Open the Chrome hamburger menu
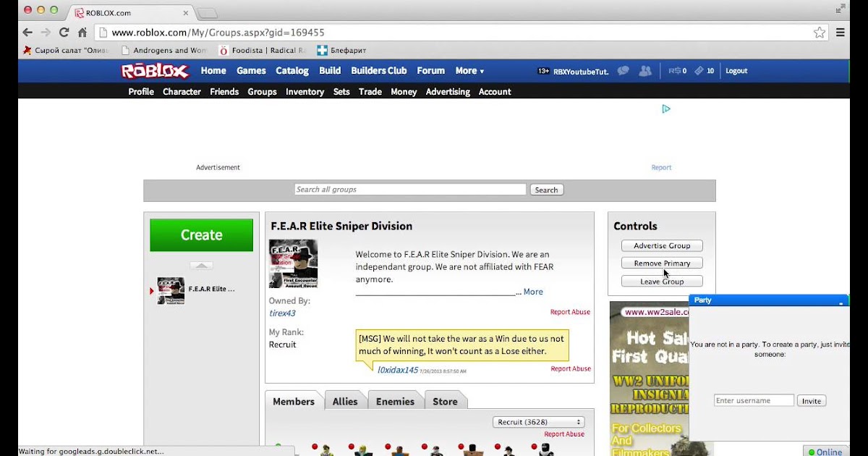This screenshot has height=456, width=868. click(x=841, y=33)
